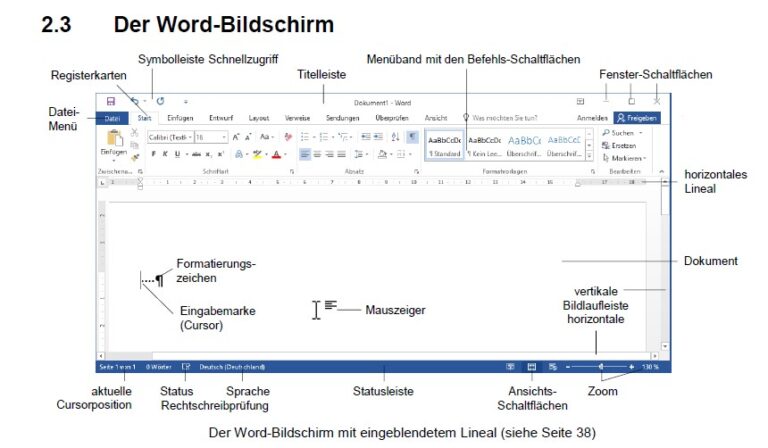The image size is (768, 448).
Task: Switch to the Sendungen tab
Action: (x=342, y=118)
